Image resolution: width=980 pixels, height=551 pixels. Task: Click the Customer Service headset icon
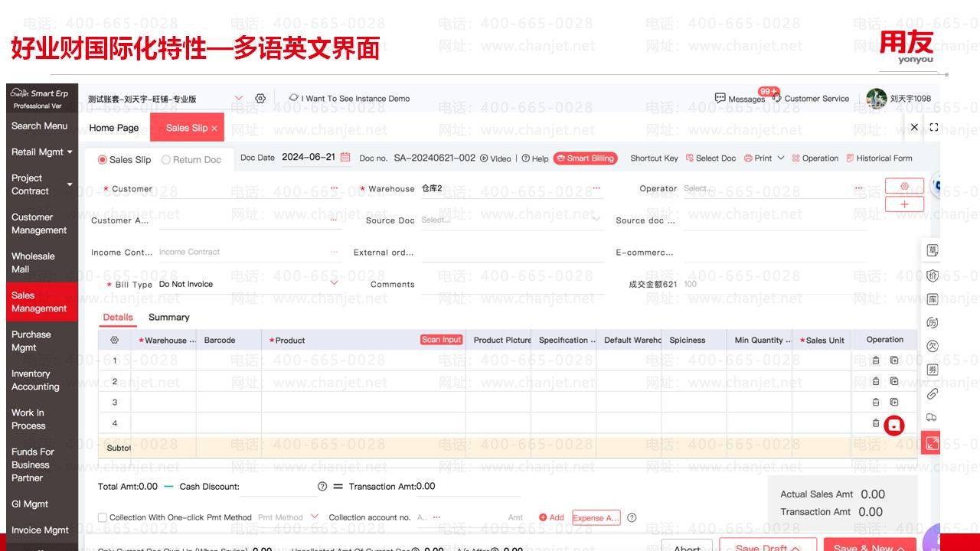(777, 98)
